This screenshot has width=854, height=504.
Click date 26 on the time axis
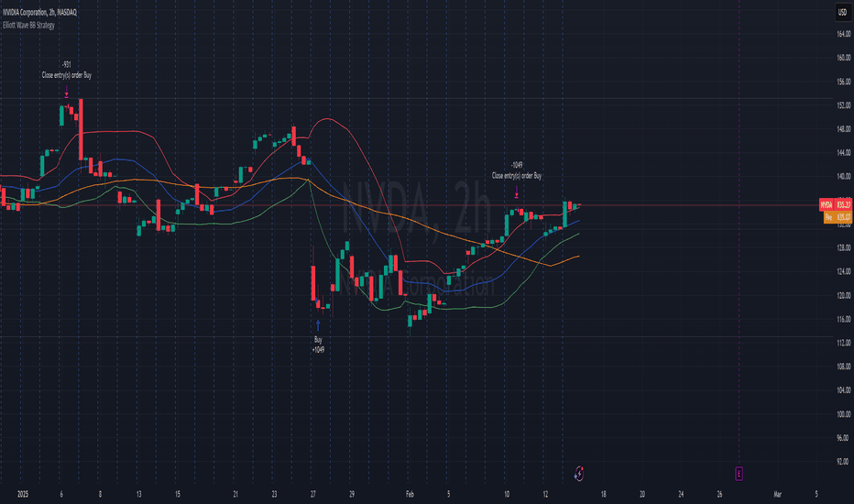pos(719,494)
